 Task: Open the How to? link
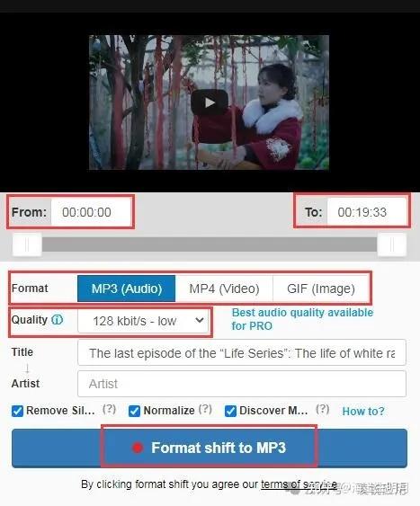pos(363,411)
